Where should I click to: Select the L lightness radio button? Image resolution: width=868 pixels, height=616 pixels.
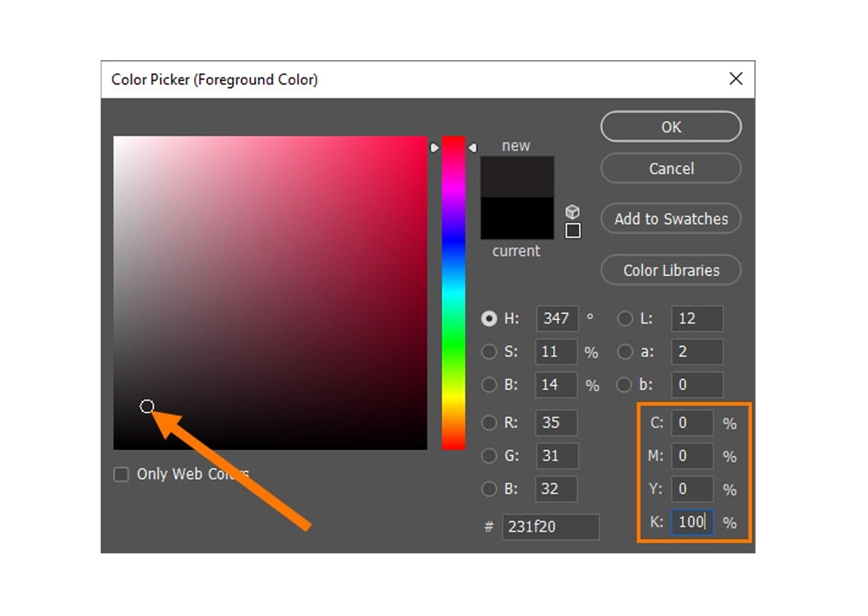point(625,318)
